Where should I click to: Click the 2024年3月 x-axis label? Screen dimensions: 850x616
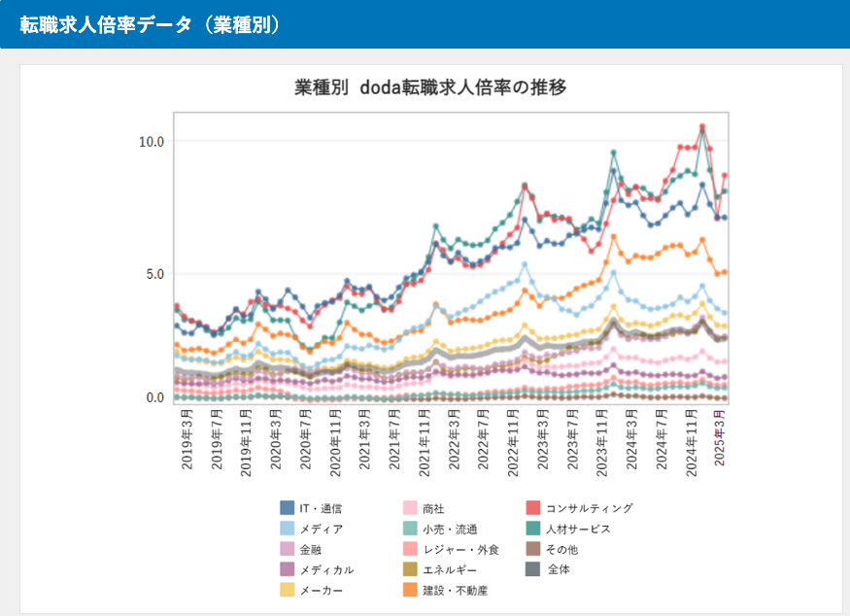coord(632,441)
